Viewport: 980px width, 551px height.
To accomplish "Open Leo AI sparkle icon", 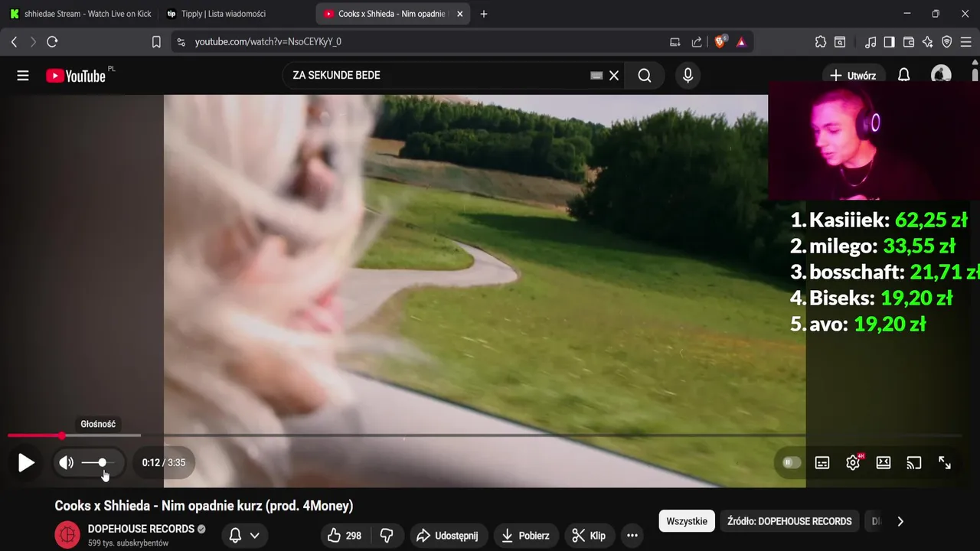I will pyautogui.click(x=928, y=42).
